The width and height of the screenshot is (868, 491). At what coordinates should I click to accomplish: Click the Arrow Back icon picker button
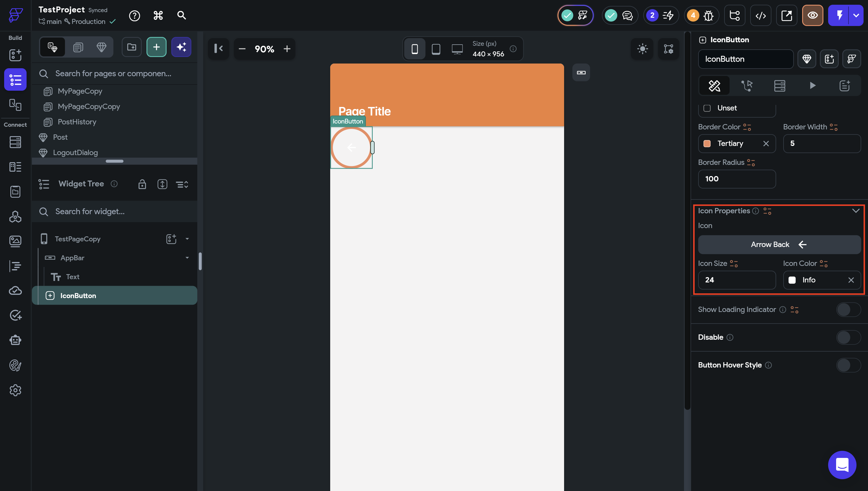click(x=779, y=245)
